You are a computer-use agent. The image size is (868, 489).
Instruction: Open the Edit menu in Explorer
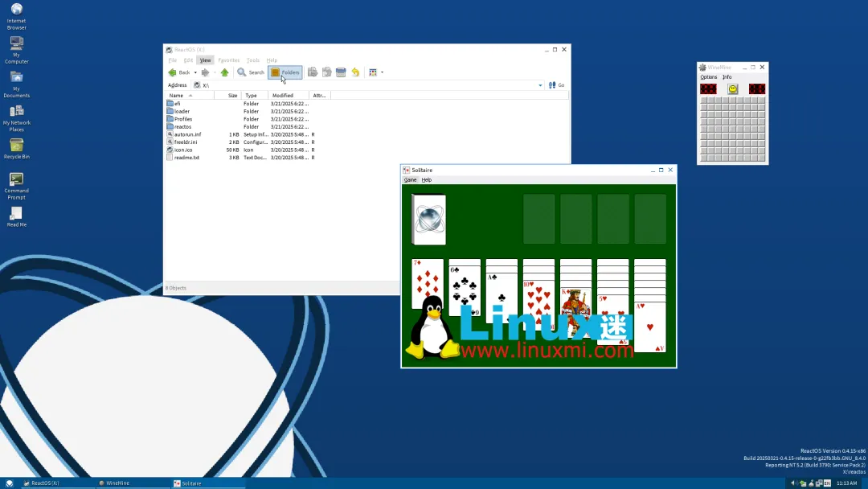[188, 60]
